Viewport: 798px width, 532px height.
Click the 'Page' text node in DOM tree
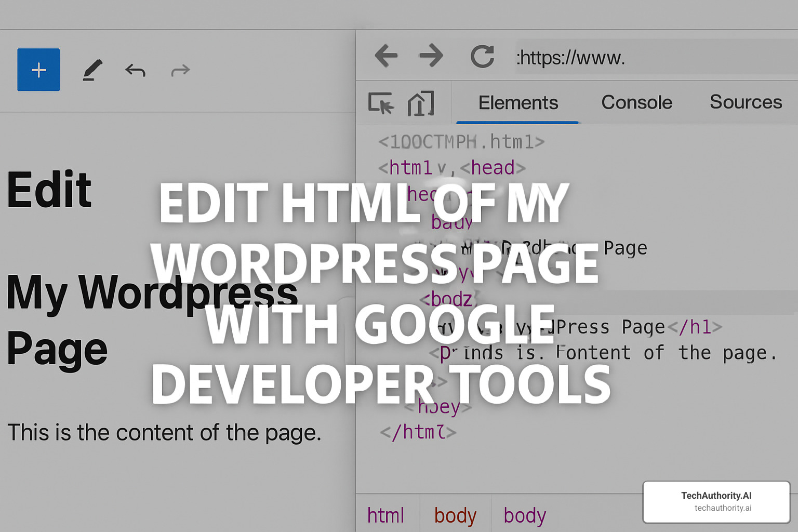coord(625,248)
